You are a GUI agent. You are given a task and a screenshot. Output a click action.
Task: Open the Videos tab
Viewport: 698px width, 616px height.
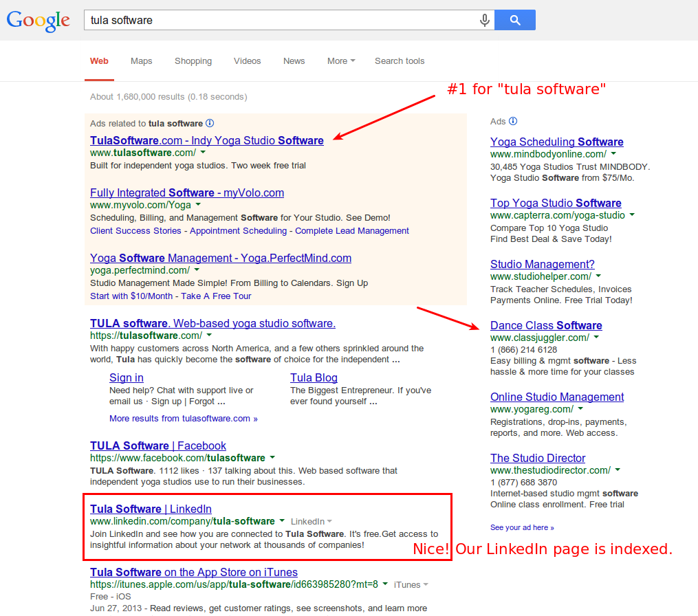(247, 61)
